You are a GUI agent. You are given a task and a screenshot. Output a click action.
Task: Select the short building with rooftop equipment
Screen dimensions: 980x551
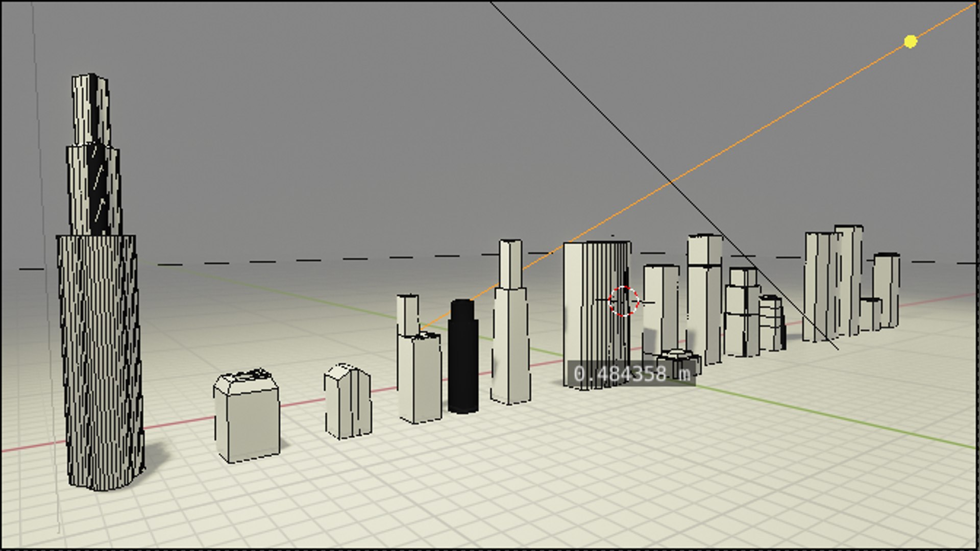(247, 416)
